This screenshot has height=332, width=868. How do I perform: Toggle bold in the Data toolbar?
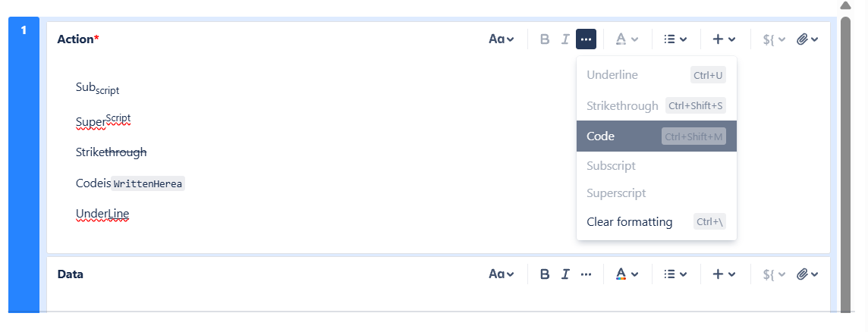544,274
